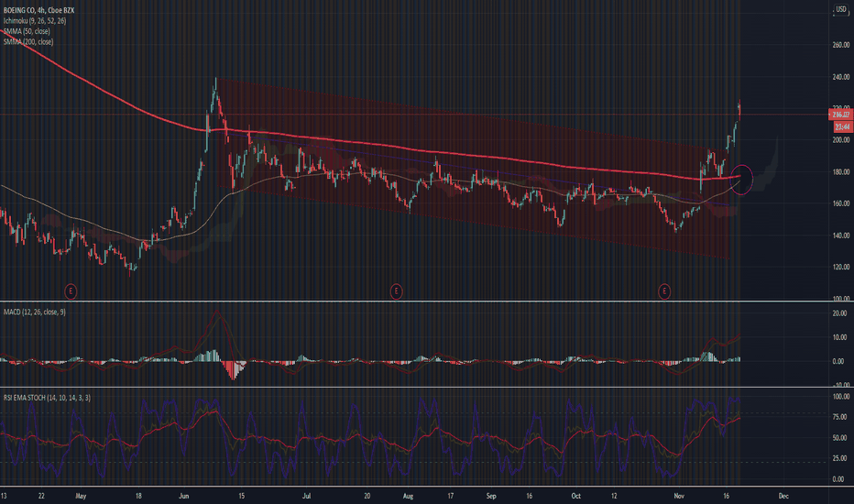Click the Dec label on time axis
This screenshot has height=504, width=854.
point(783,496)
